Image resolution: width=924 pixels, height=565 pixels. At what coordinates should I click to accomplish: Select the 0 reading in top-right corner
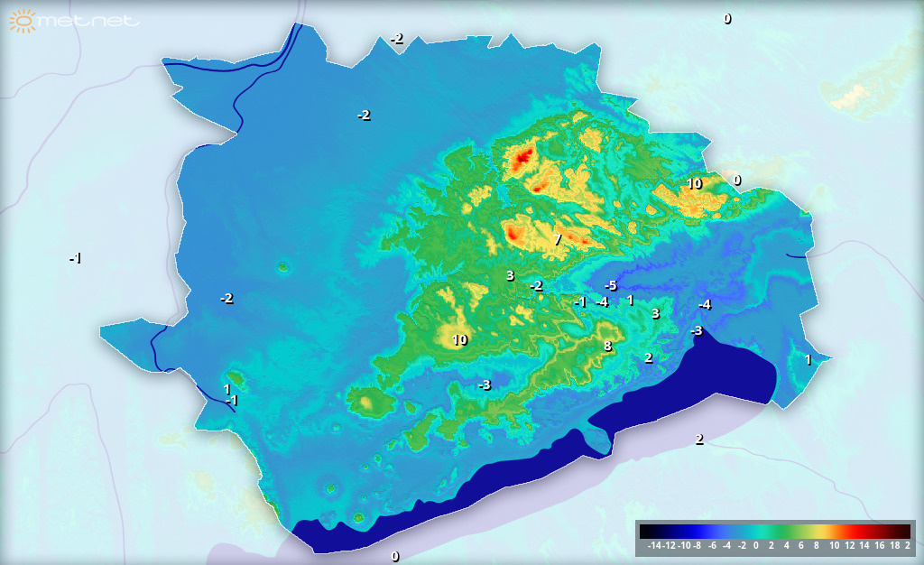click(x=727, y=18)
